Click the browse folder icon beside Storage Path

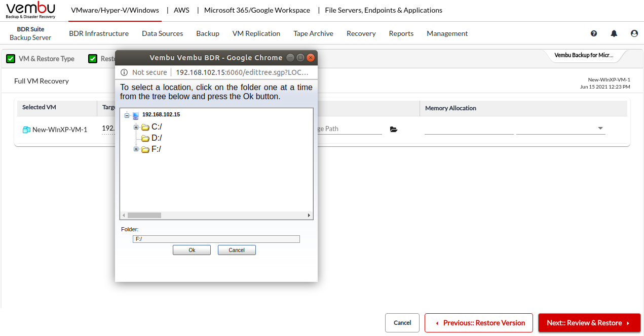394,129
